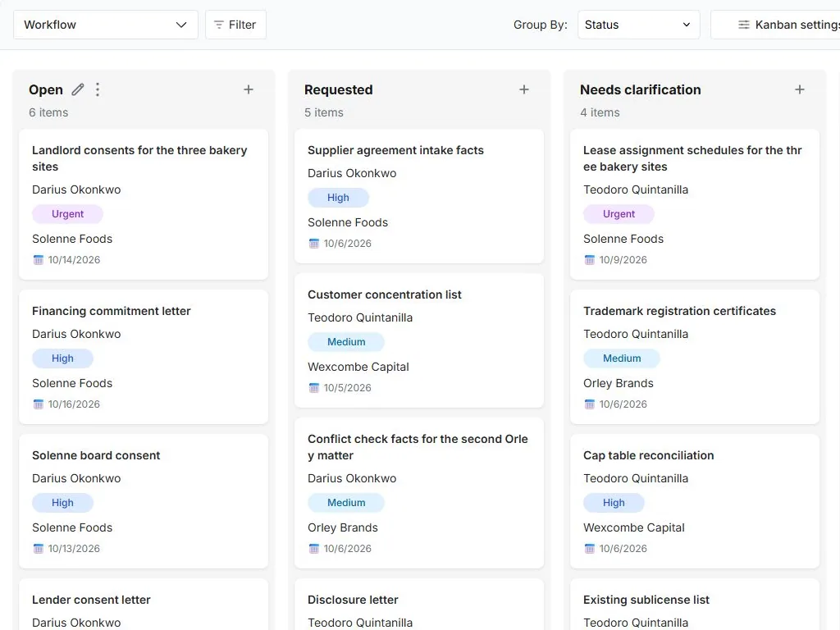Viewport: 840px width, 630px height.
Task: Click Orley Brands on Trademark registration card
Action: pyautogui.click(x=619, y=383)
